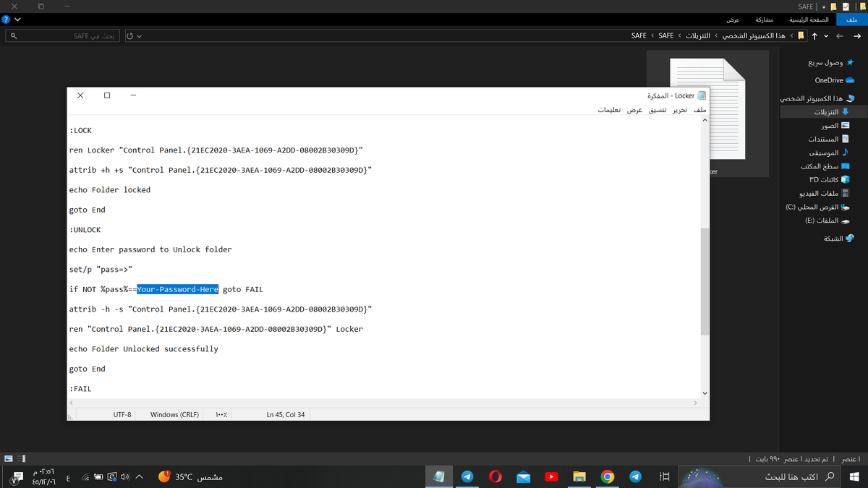Select هذا الكمبيوتر الشخصي in navigation pane
The width and height of the screenshot is (868, 488).
(817, 98)
